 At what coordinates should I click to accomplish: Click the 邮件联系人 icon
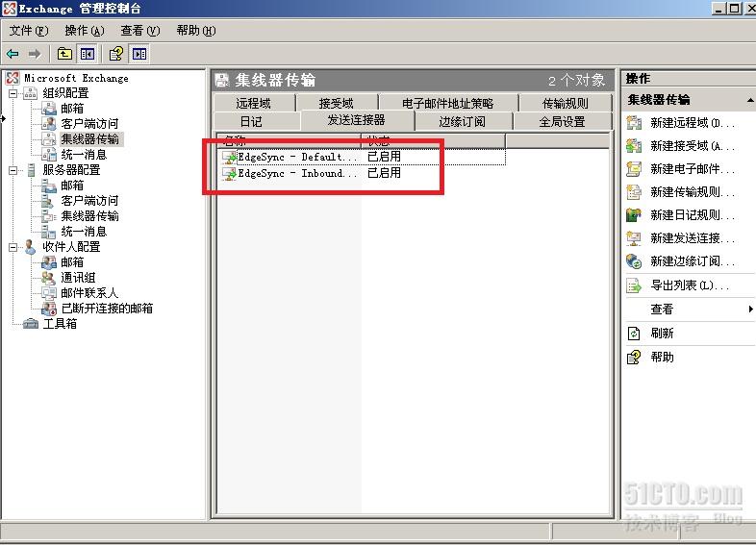(49, 293)
